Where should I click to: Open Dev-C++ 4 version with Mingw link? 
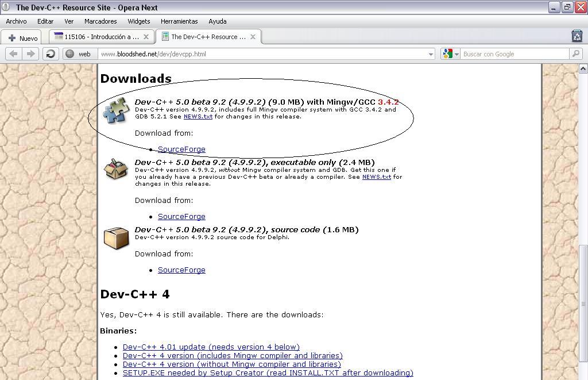pos(233,356)
